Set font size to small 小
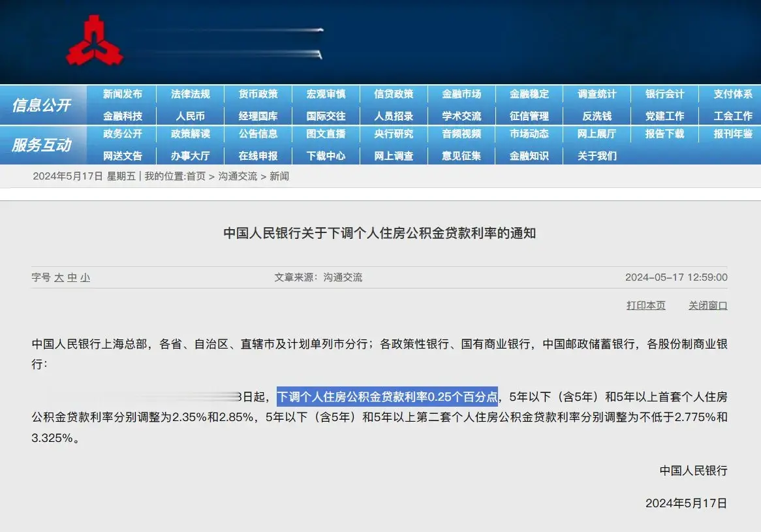Image resolution: width=761 pixels, height=532 pixels. [x=85, y=277]
